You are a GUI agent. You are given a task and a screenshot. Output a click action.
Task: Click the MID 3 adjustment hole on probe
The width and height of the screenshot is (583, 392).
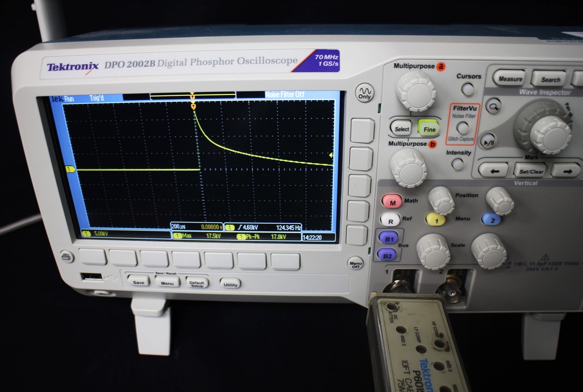pos(401,330)
